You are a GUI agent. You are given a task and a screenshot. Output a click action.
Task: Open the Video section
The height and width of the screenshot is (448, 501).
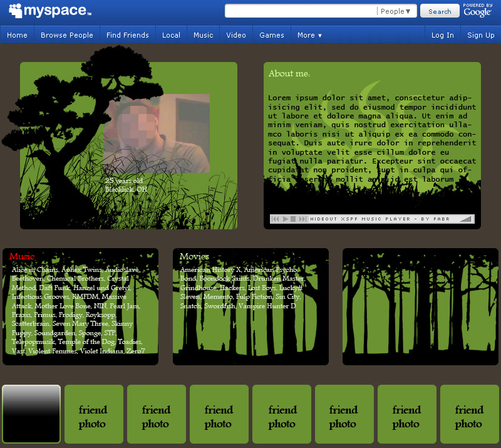pyautogui.click(x=236, y=35)
